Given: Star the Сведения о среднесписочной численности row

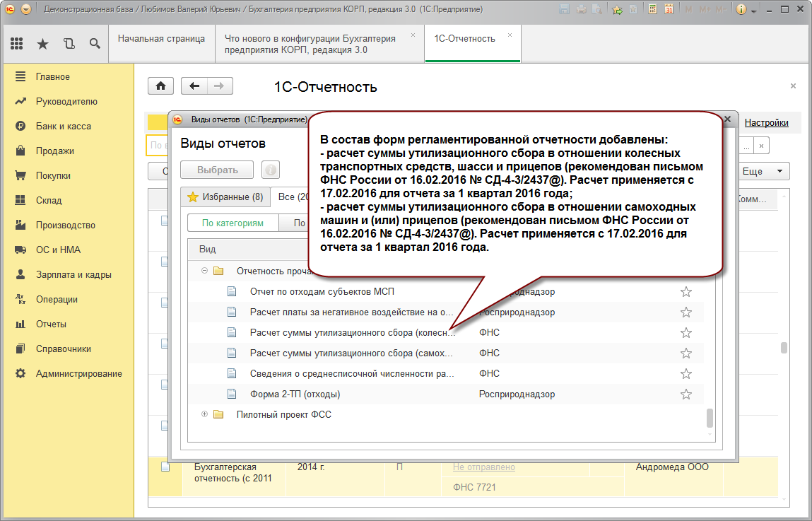Looking at the screenshot, I should (686, 374).
